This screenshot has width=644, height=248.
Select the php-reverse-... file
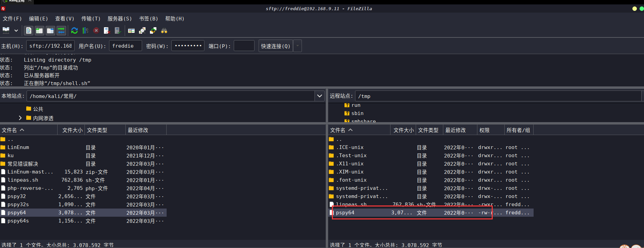(x=83, y=188)
